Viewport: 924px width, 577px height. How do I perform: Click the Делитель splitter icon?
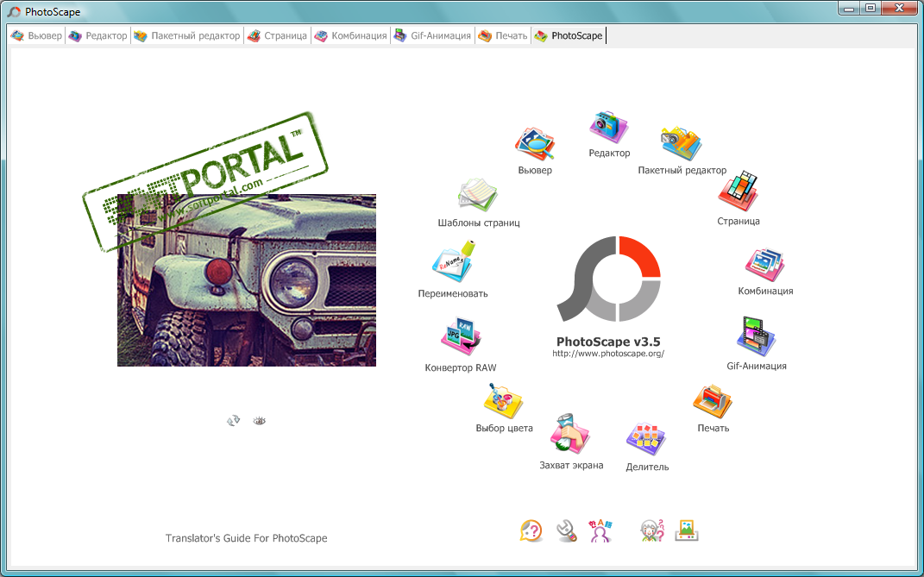coord(646,438)
